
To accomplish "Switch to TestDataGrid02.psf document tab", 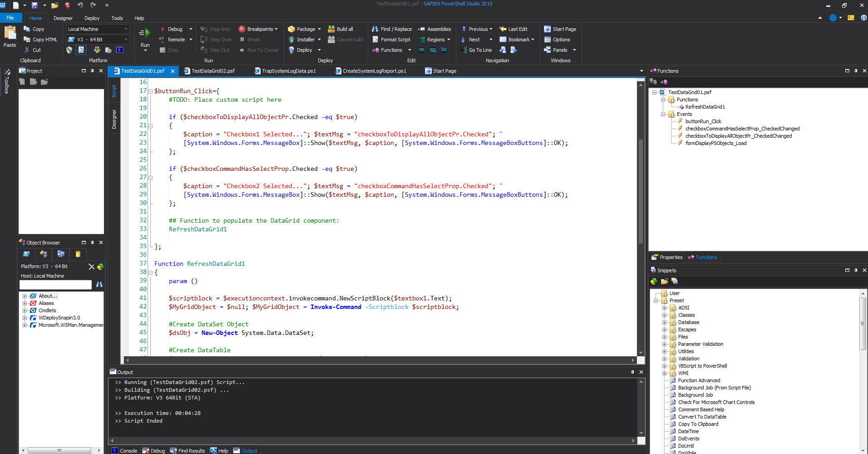I will (x=213, y=71).
